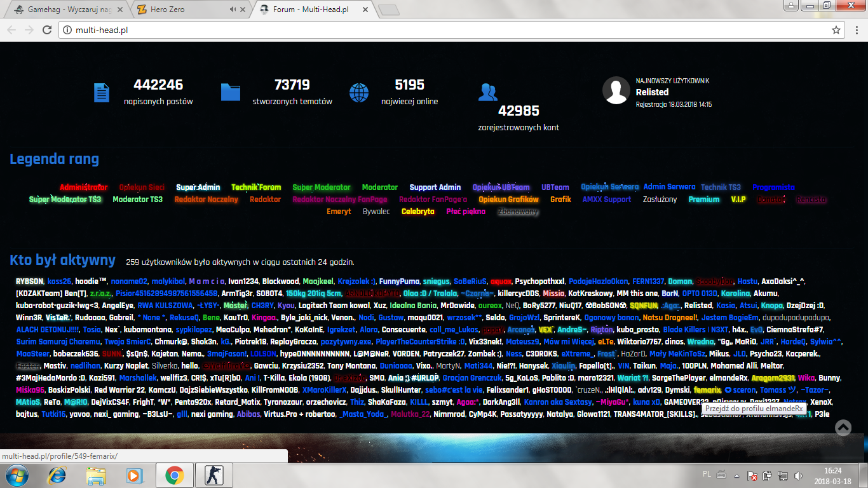Click the blue folder topics icon
The height and width of the screenshot is (488, 868).
(x=231, y=93)
